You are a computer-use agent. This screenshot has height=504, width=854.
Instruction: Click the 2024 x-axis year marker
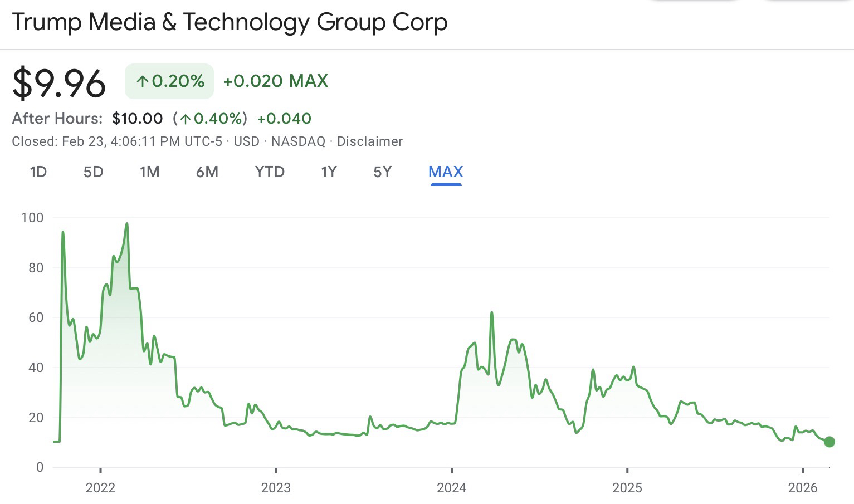click(451, 488)
